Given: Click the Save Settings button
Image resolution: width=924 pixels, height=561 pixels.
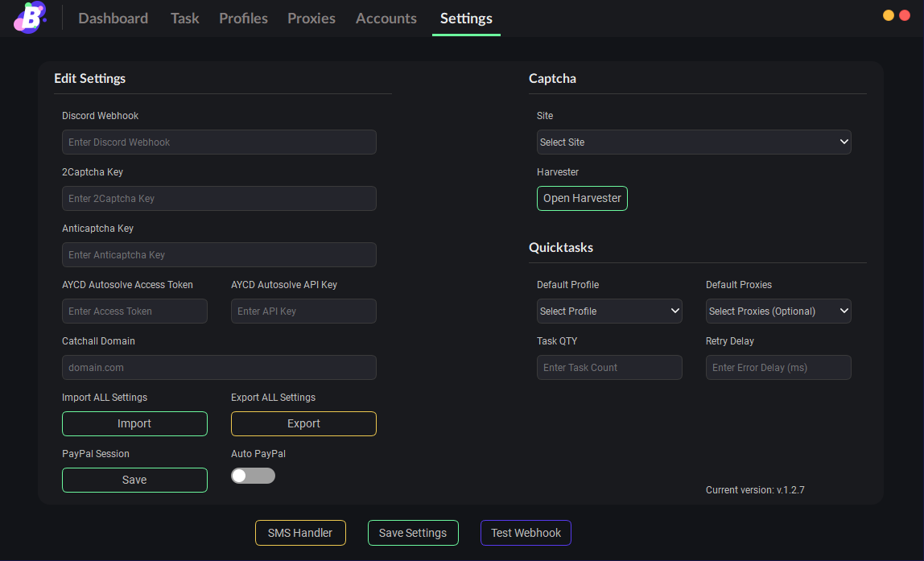Looking at the screenshot, I should click(x=413, y=533).
